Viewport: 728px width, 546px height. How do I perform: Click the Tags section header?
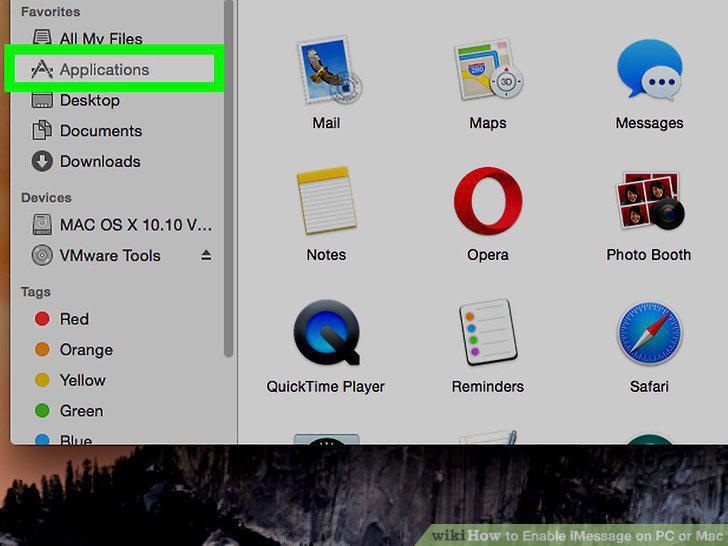point(36,292)
